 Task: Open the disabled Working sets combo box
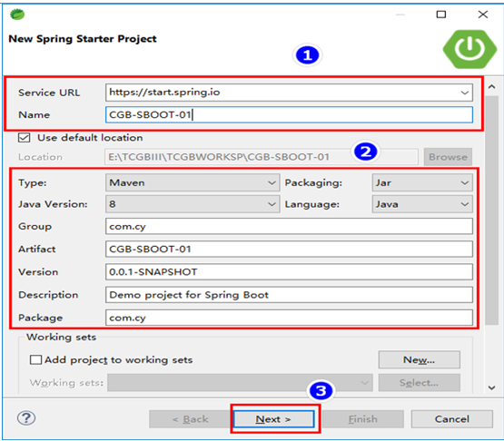pyautogui.click(x=240, y=383)
